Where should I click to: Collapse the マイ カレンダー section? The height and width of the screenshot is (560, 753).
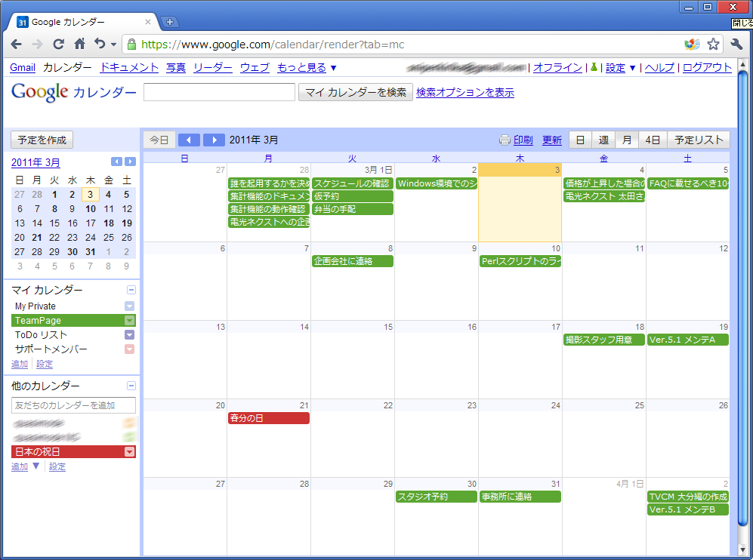tap(131, 290)
